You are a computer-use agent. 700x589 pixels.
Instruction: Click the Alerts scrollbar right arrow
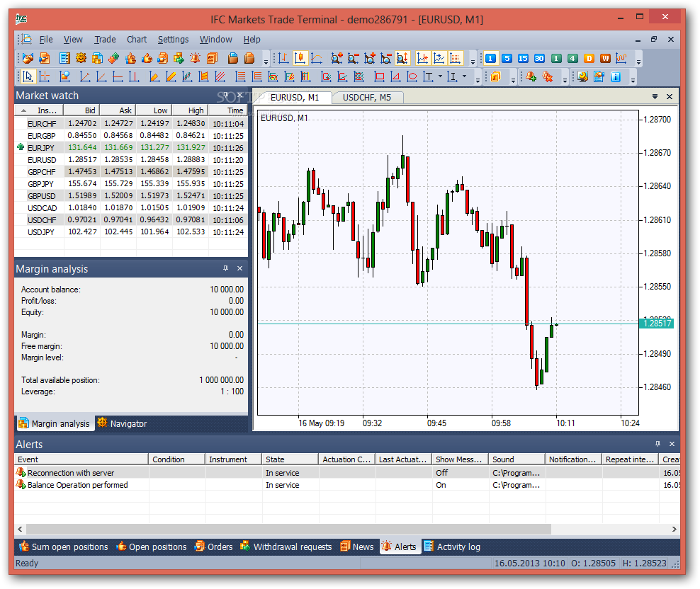(674, 530)
